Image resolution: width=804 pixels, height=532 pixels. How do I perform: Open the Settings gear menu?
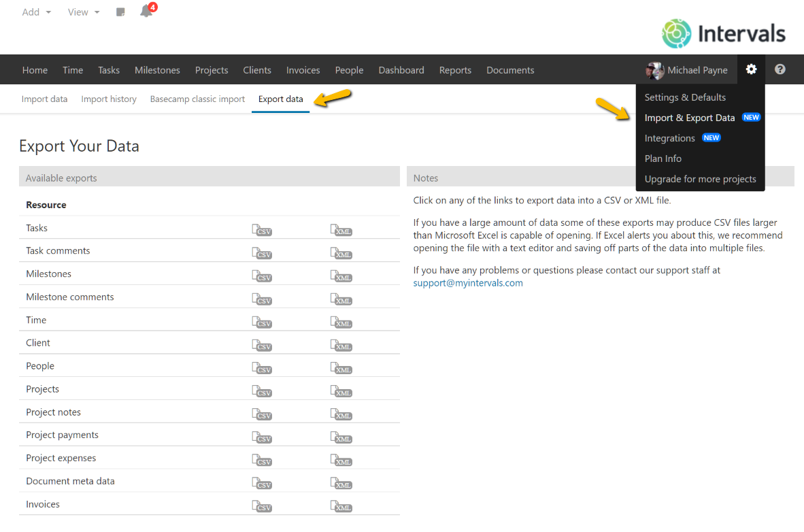(751, 69)
